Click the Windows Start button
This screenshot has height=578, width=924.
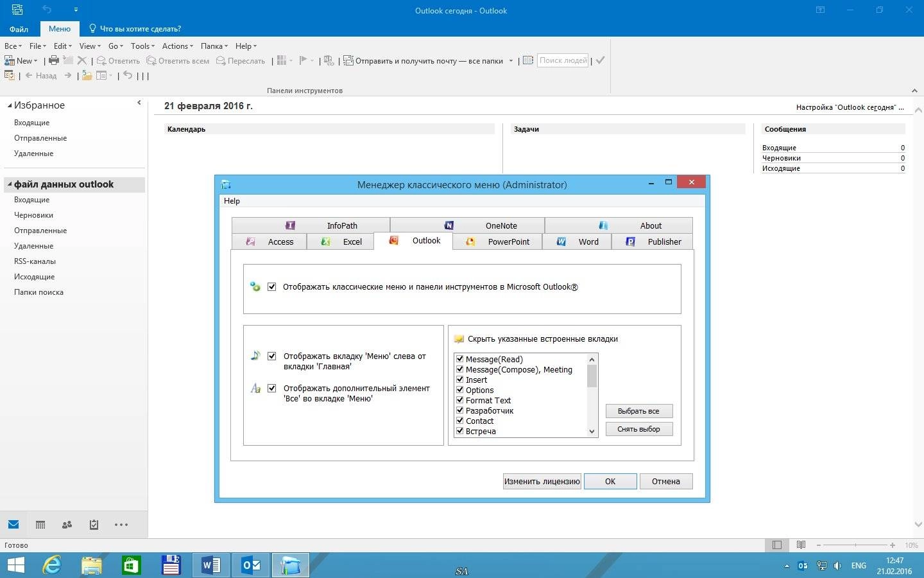pyautogui.click(x=15, y=565)
